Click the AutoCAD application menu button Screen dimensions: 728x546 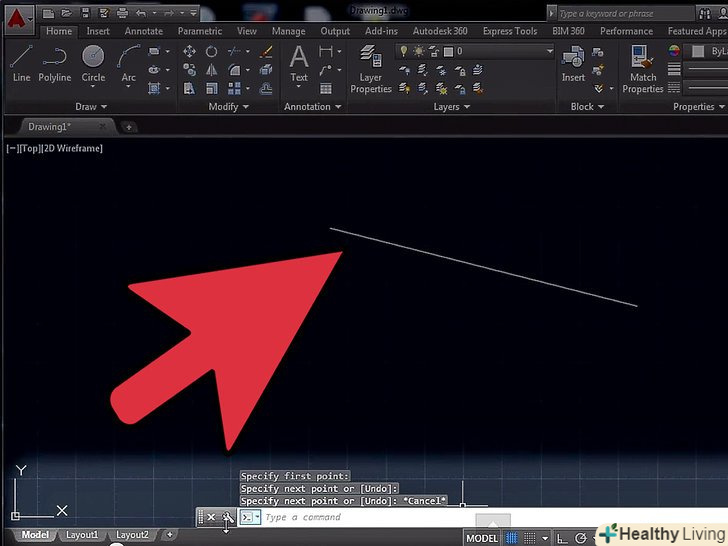tap(17, 17)
